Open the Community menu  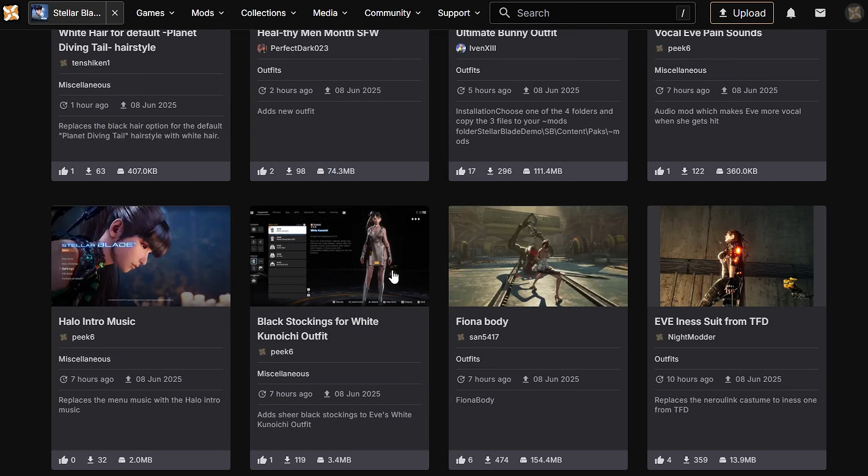point(392,13)
